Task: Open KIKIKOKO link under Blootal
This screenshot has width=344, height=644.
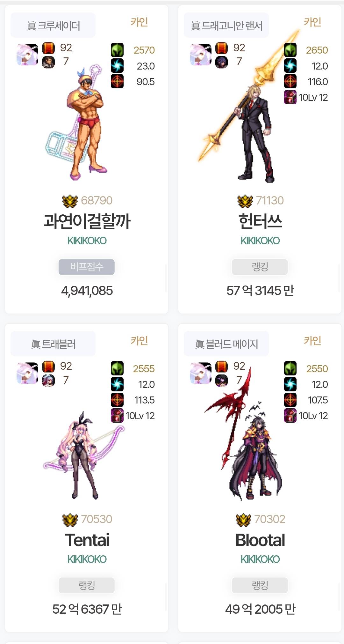Action: pyautogui.click(x=260, y=559)
